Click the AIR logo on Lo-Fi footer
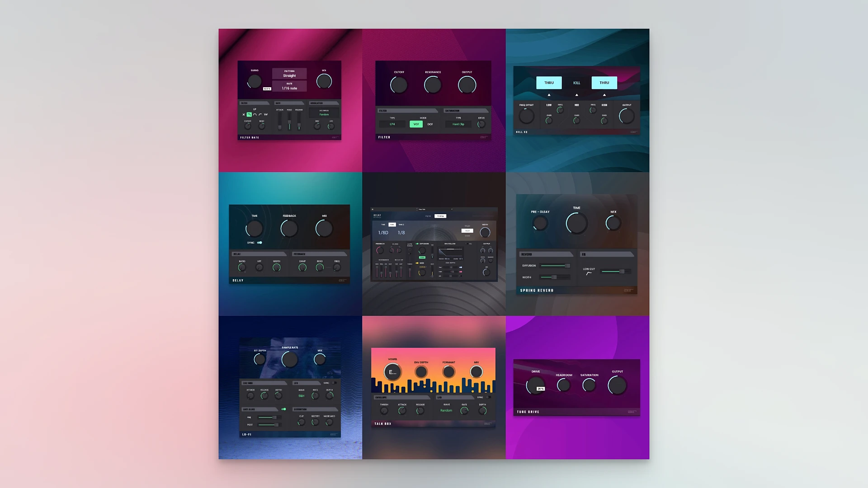 click(x=334, y=434)
